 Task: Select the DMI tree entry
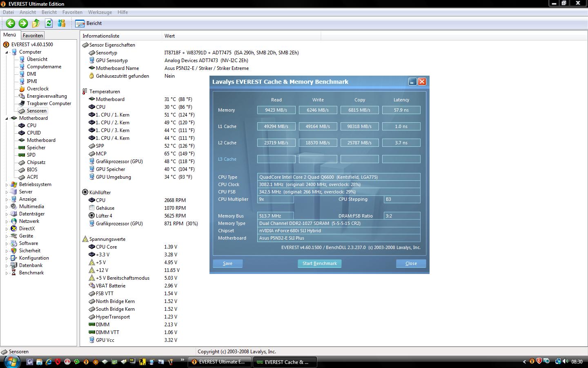[31, 74]
